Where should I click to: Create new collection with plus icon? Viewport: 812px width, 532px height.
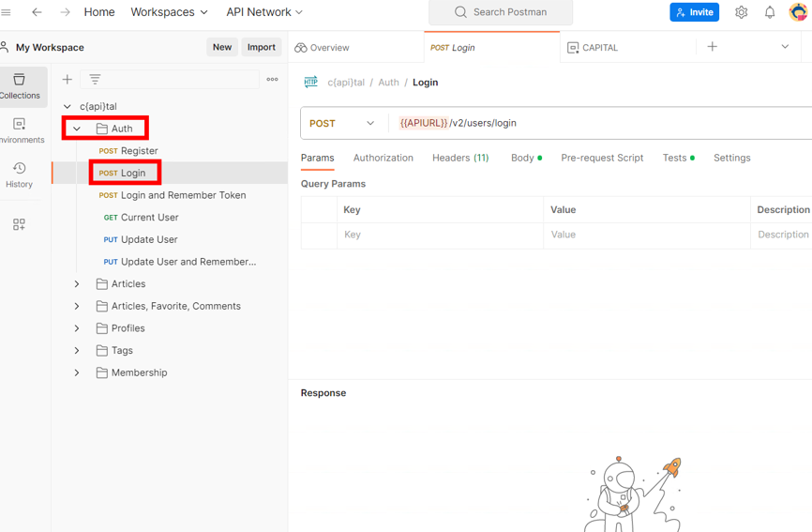tap(68, 79)
